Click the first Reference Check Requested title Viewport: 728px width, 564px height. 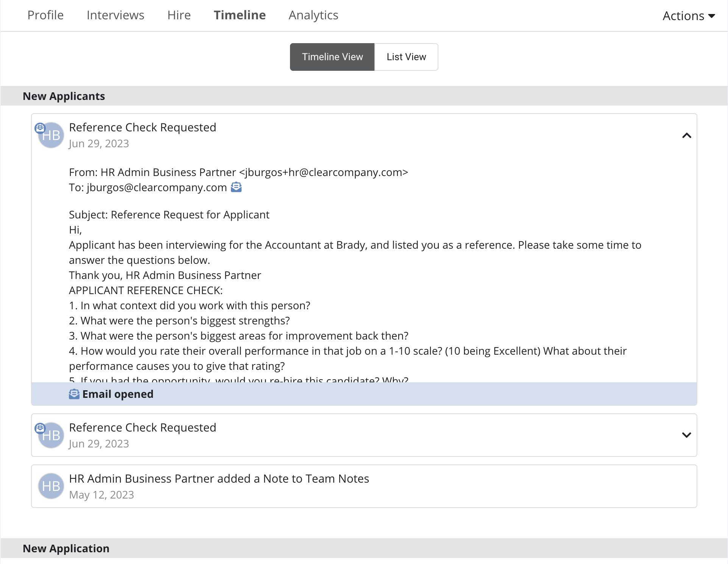(142, 127)
